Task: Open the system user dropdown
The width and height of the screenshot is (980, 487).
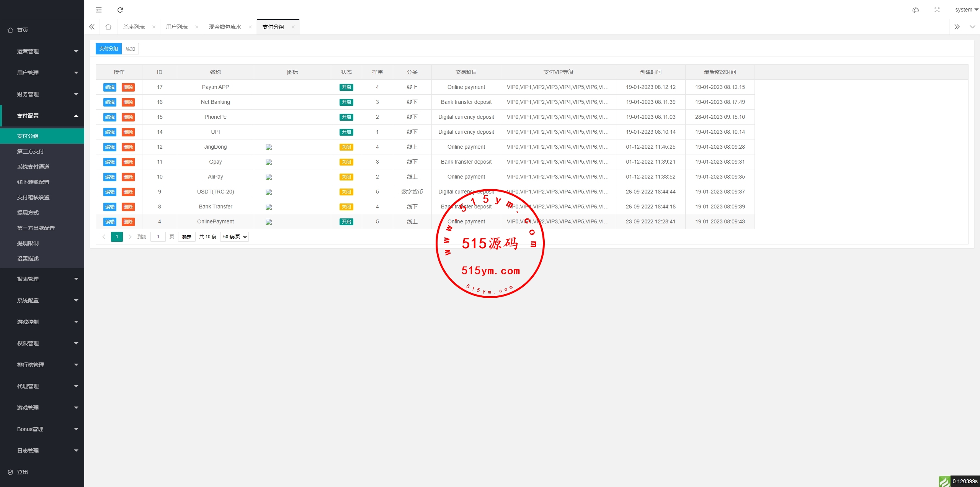Action: [966, 10]
